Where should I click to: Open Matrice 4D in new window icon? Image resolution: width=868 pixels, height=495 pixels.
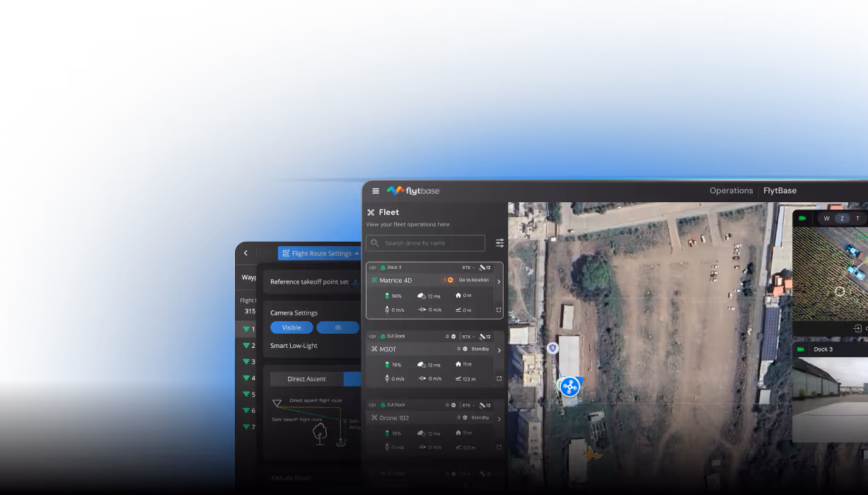pos(499,310)
